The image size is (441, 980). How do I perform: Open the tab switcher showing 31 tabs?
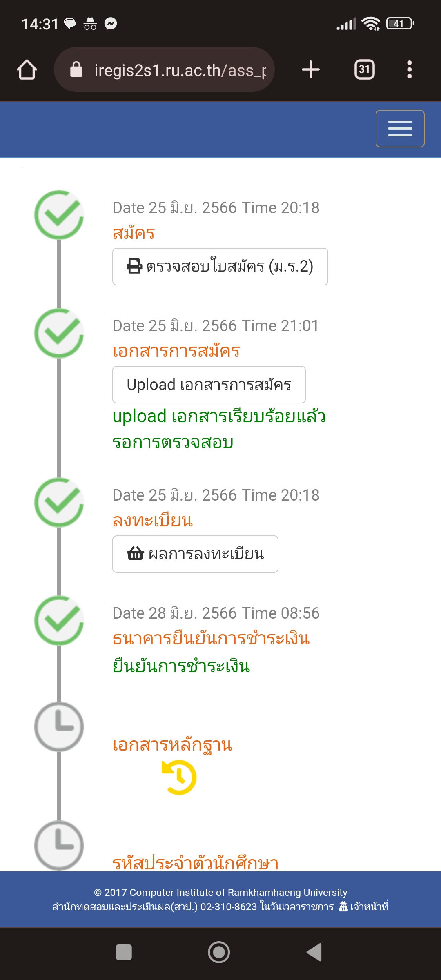click(365, 69)
